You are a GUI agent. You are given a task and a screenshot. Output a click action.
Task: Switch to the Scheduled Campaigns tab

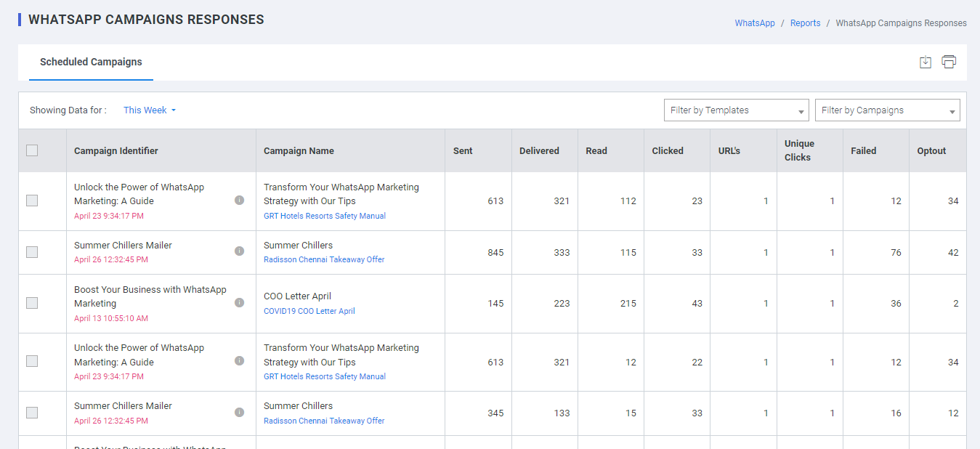click(91, 62)
